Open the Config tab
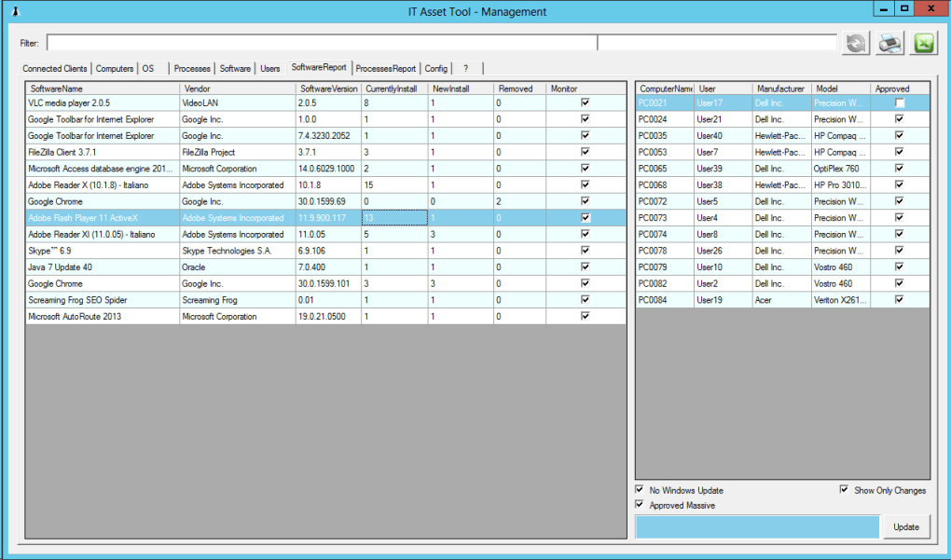The image size is (951, 560). 435,69
